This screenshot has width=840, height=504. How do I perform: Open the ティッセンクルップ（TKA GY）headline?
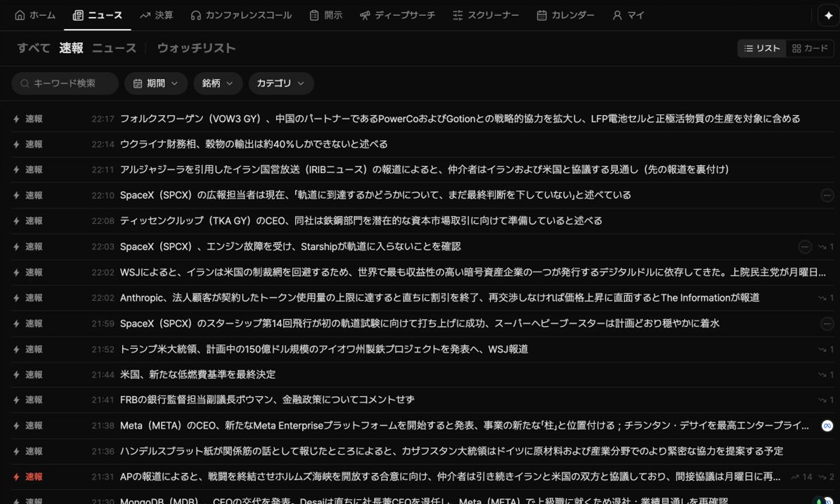click(361, 221)
